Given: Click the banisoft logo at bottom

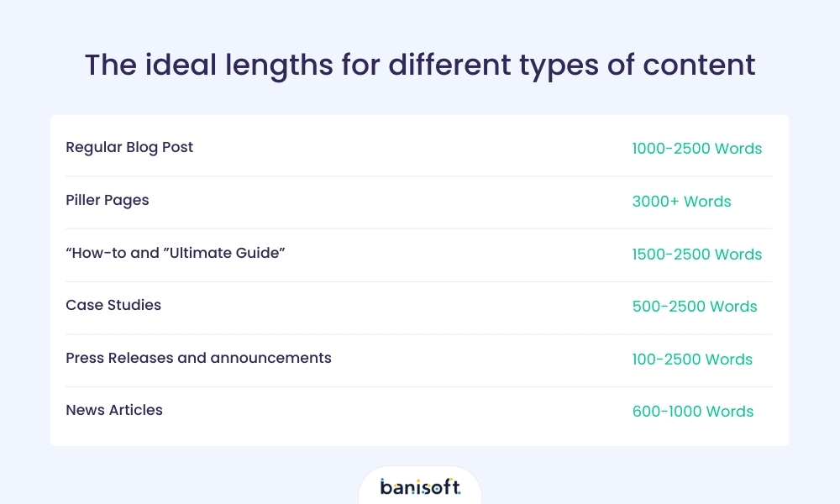Looking at the screenshot, I should tap(420, 486).
